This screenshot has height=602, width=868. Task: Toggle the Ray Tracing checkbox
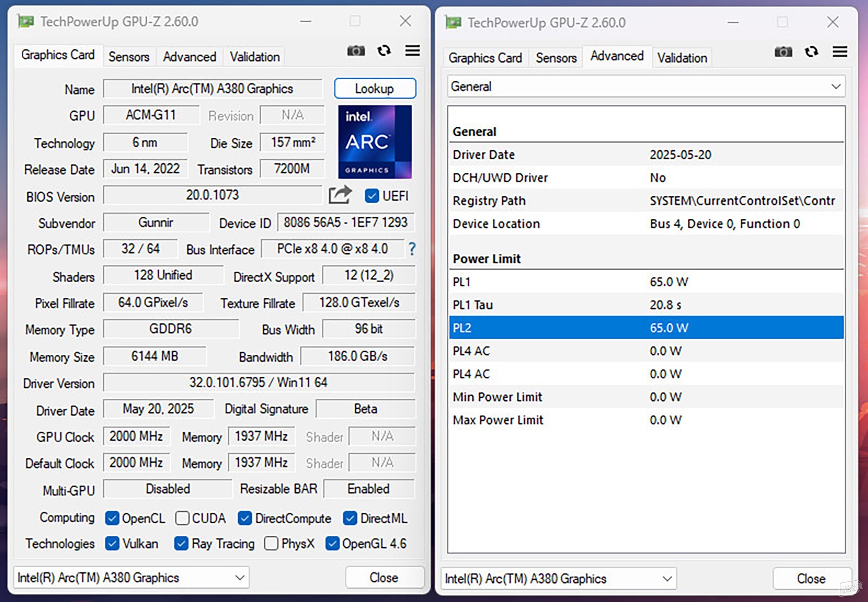pyautogui.click(x=181, y=543)
